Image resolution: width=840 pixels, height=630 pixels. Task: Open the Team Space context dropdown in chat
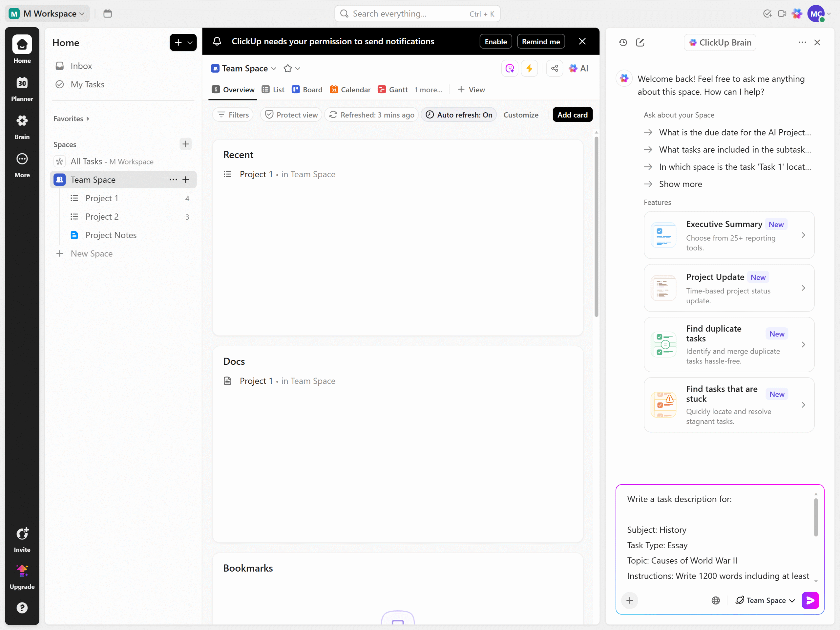765,600
